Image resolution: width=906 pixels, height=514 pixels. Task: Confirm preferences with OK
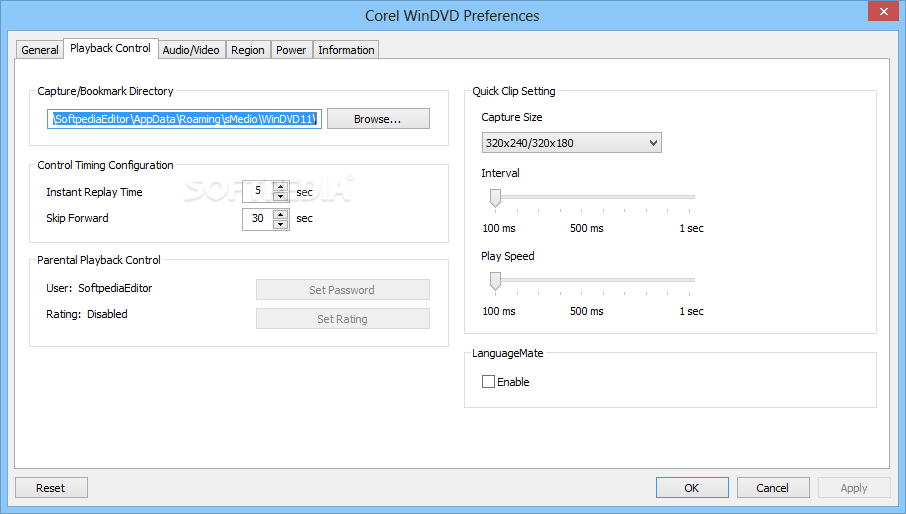(692, 488)
